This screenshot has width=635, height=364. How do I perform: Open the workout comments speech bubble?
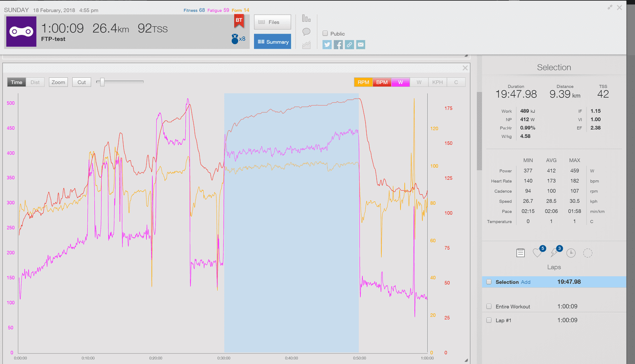[x=306, y=32]
